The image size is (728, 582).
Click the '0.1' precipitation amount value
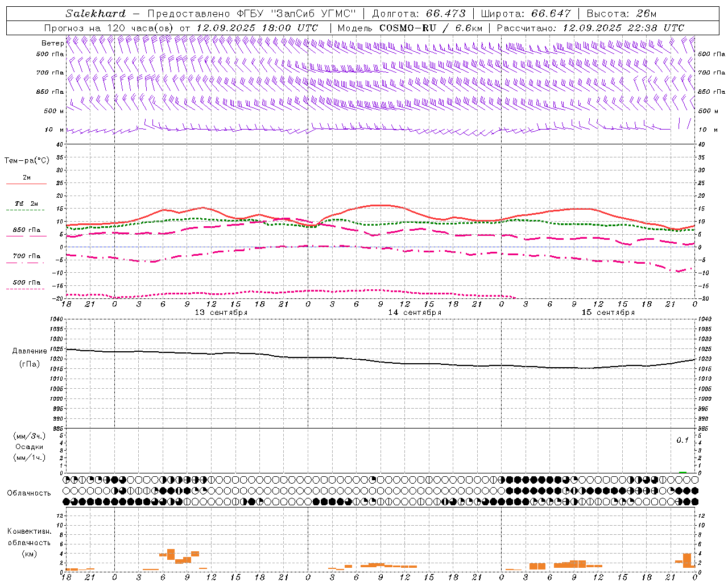tap(682, 440)
